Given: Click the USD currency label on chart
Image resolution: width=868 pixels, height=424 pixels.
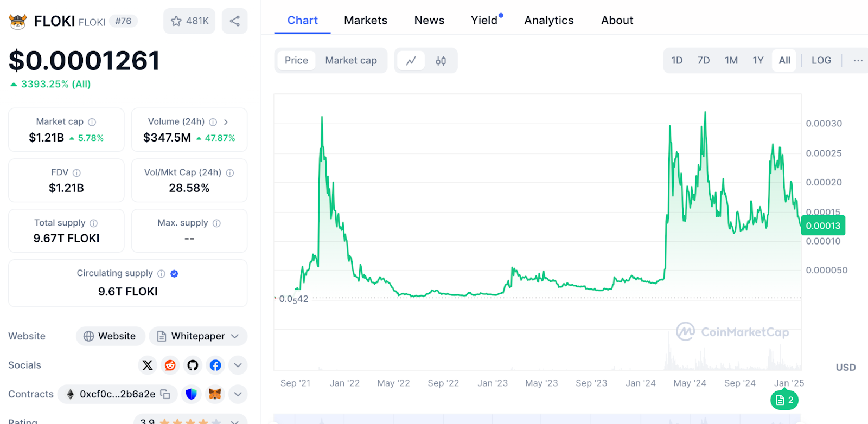Looking at the screenshot, I should point(846,367).
